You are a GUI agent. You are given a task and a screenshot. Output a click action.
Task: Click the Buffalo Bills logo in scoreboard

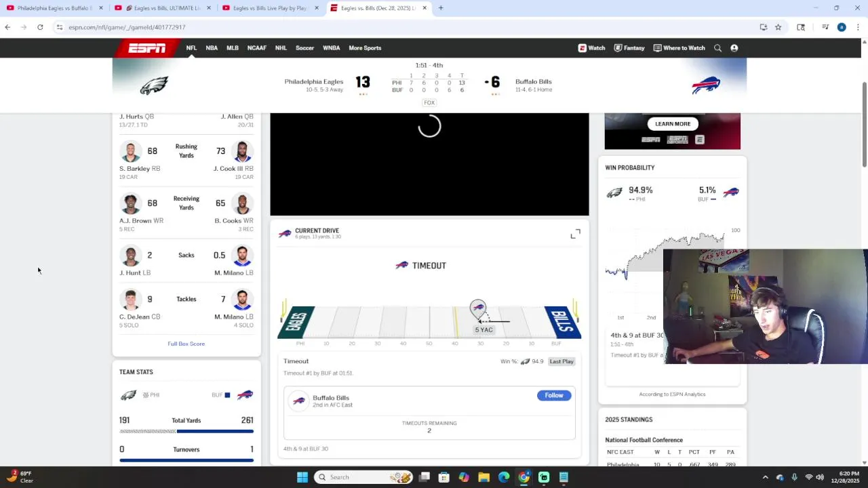705,85
